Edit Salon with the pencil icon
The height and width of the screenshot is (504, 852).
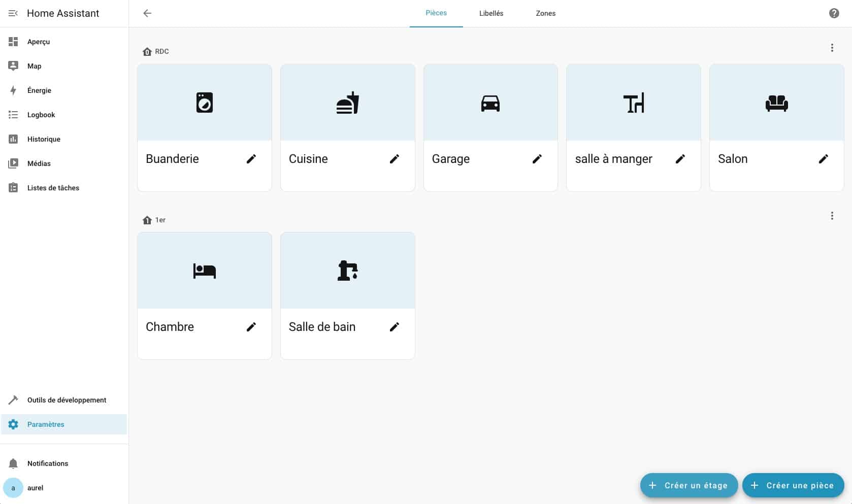(824, 159)
